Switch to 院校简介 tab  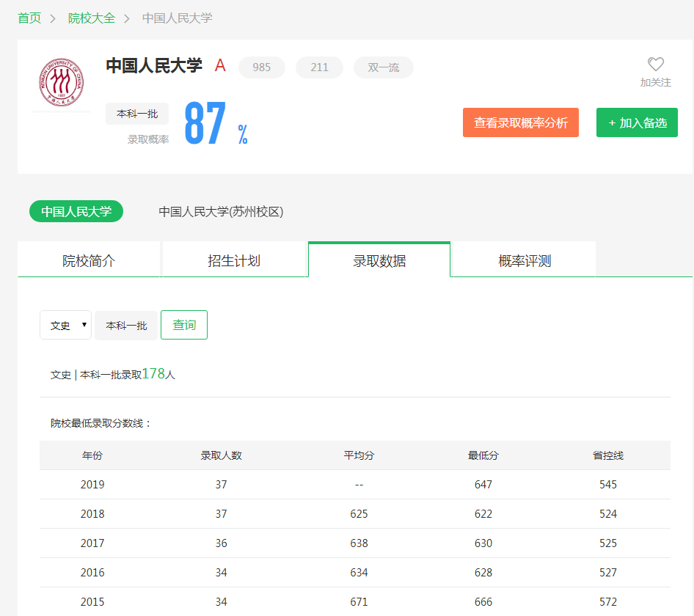point(89,260)
